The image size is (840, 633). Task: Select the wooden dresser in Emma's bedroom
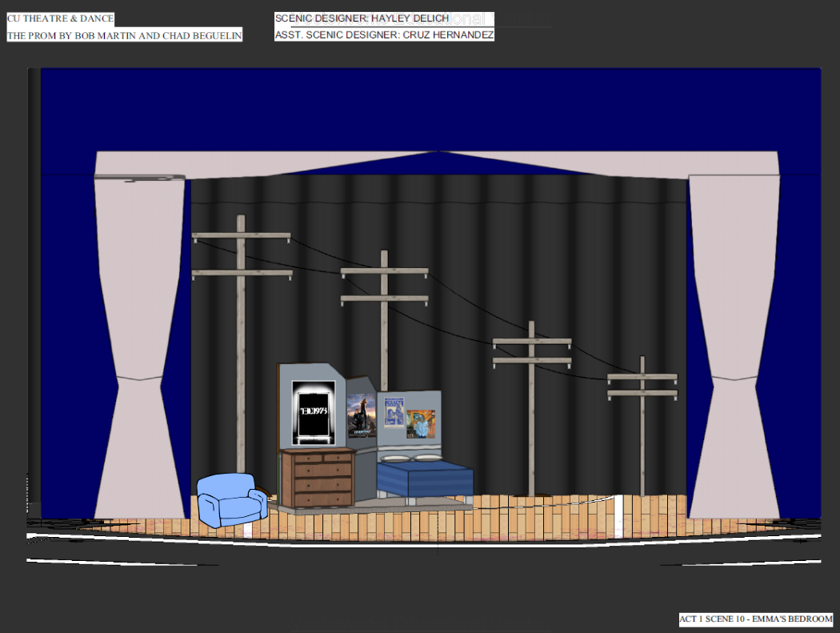pos(317,476)
